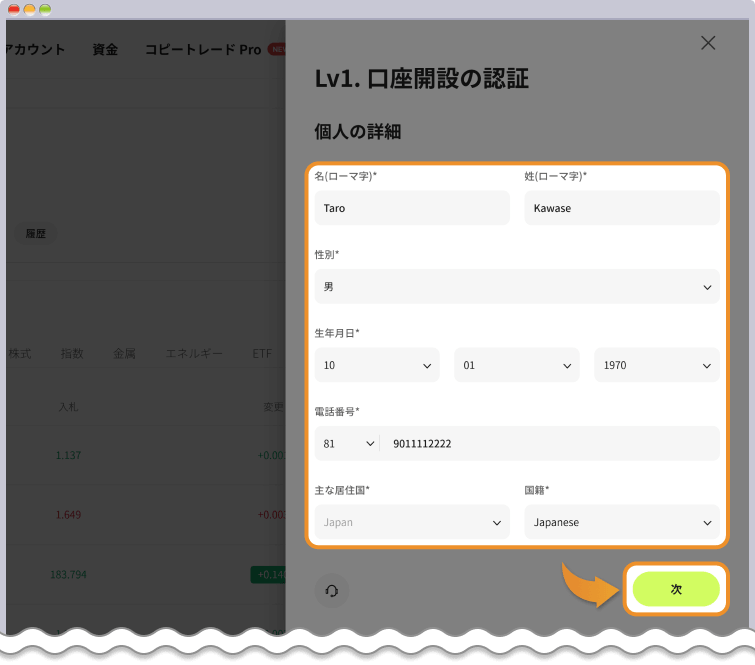This screenshot has width=755, height=665.
Task: Click the green 次 next button
Action: pos(676,589)
